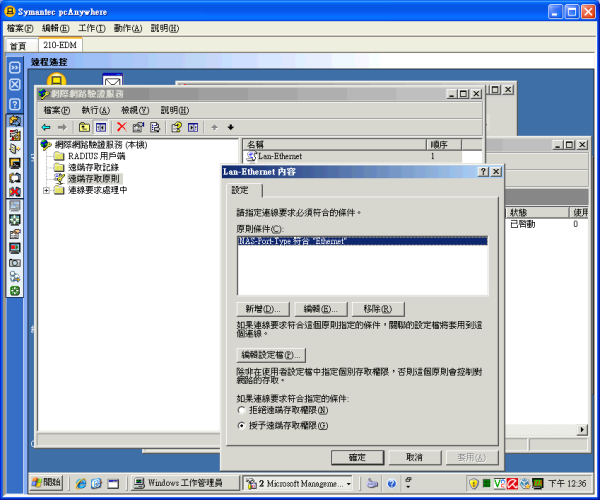
Task: Expand pcAnywhere sidebar with double-chevron button
Action: pos(15,67)
